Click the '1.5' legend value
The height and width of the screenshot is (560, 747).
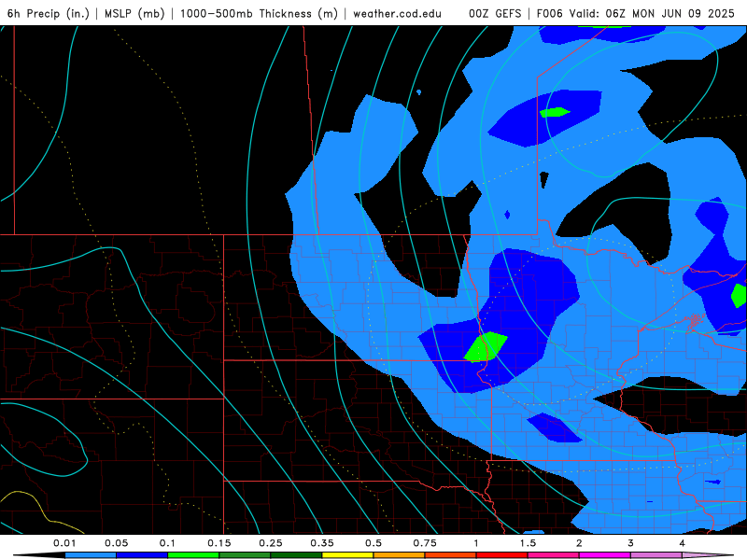pos(528,543)
